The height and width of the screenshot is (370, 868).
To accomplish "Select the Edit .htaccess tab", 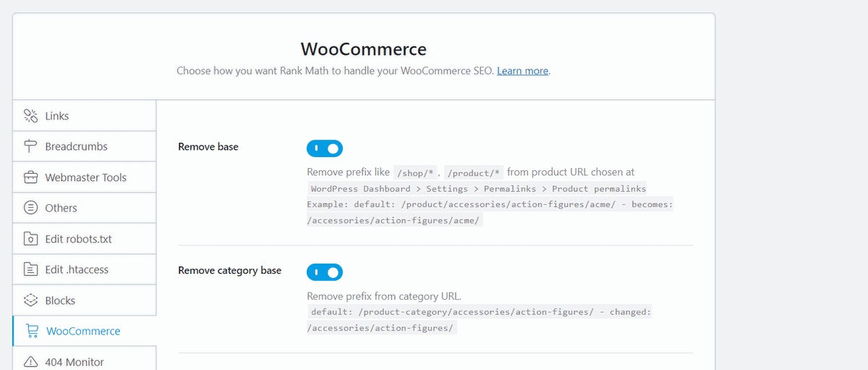I will pos(85,269).
